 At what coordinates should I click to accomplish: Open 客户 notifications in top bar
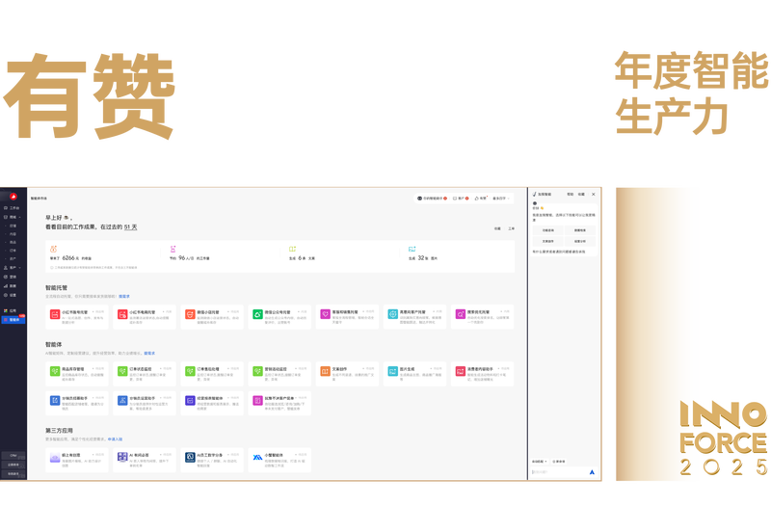click(461, 199)
